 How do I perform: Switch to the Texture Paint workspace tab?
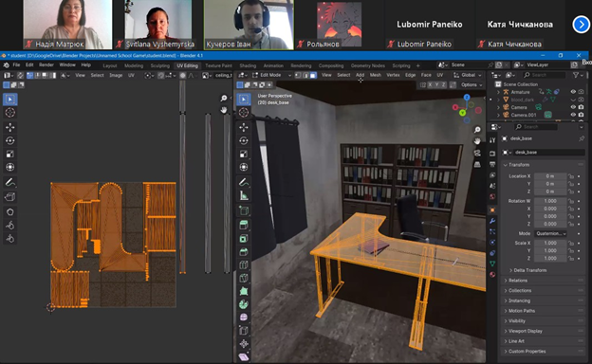218,65
